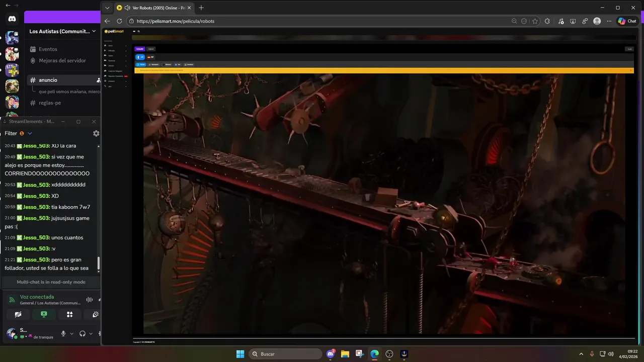Open screenshot capture tool in browser
644x362 pixels.
(x=573, y=21)
